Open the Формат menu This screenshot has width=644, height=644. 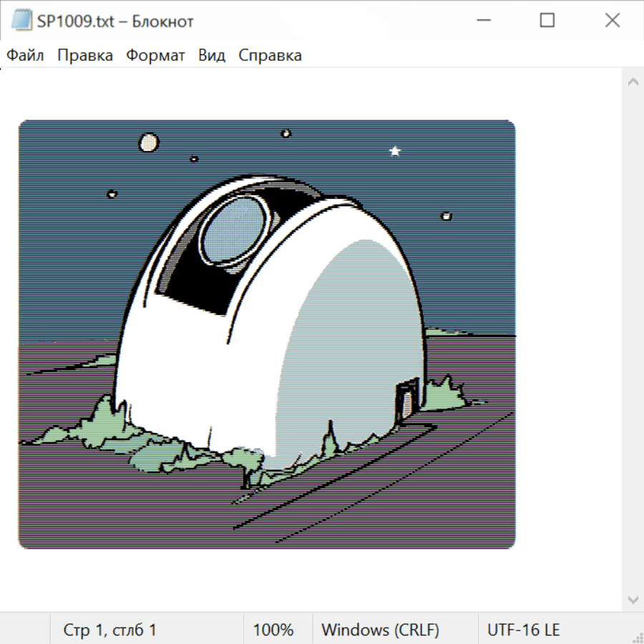(155, 56)
